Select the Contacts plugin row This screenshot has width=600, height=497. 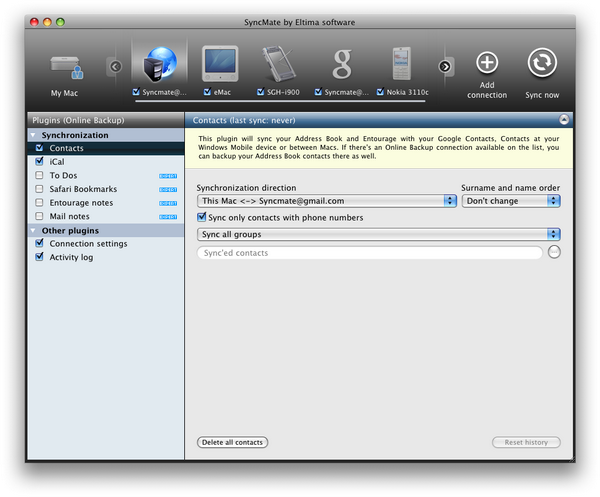[106, 148]
